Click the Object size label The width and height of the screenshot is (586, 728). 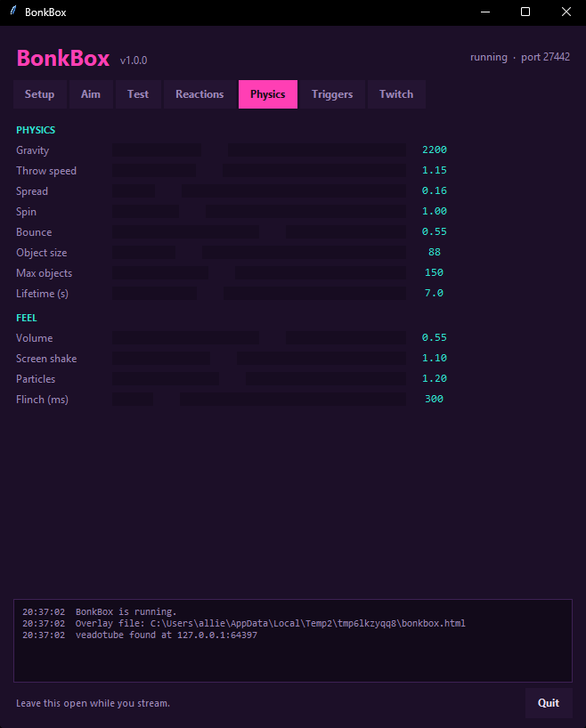41,253
